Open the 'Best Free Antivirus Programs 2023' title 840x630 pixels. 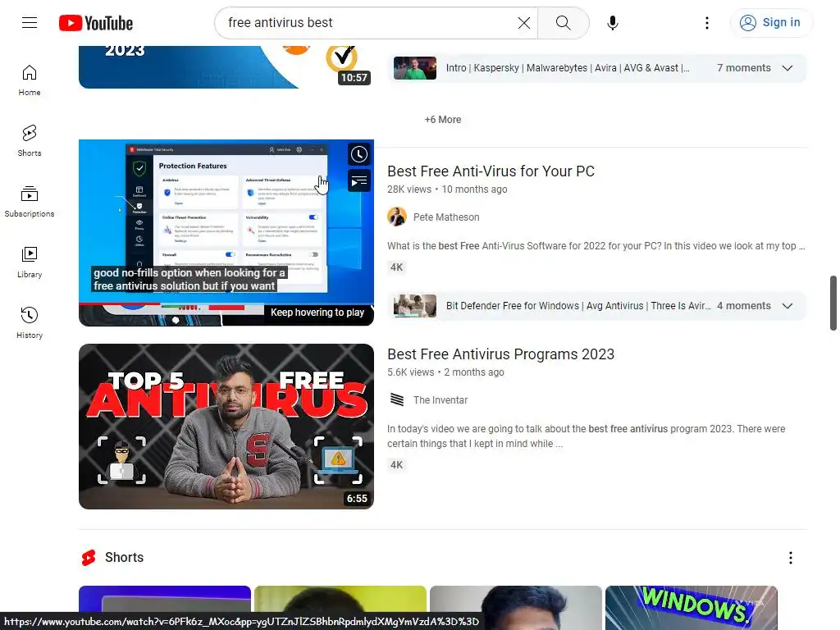tap(500, 354)
